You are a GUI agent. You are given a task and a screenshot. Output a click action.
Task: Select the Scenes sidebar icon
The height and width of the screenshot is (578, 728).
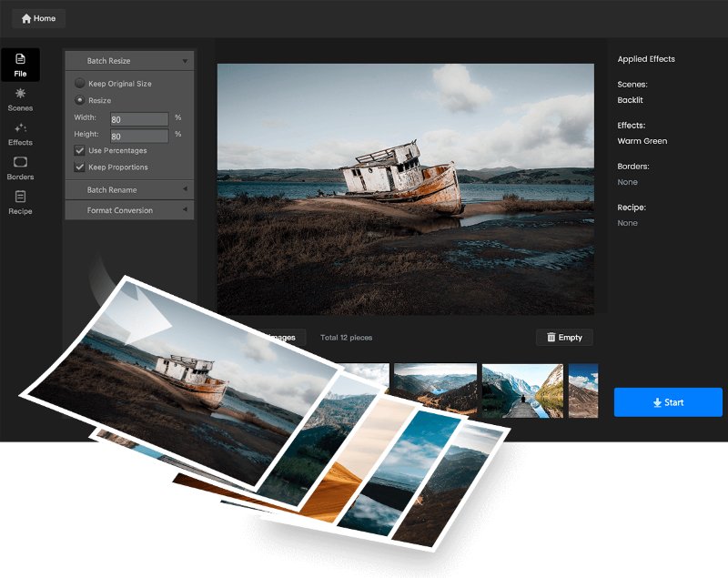tap(20, 94)
